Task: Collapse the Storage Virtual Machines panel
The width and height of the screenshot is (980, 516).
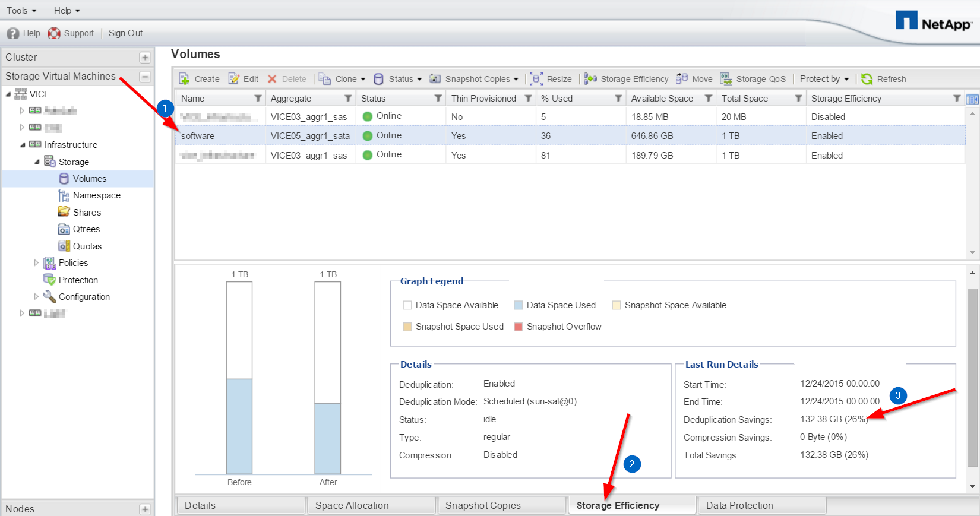Action: click(145, 77)
